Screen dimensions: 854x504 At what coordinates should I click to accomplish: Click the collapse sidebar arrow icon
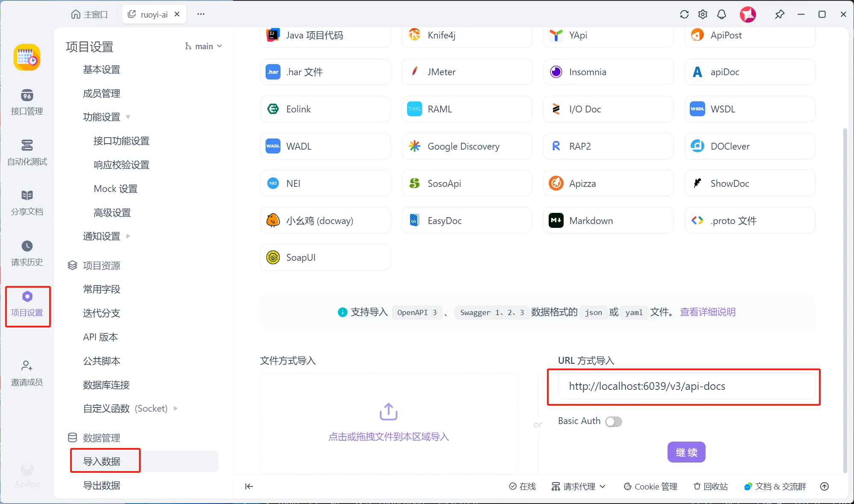(249, 486)
